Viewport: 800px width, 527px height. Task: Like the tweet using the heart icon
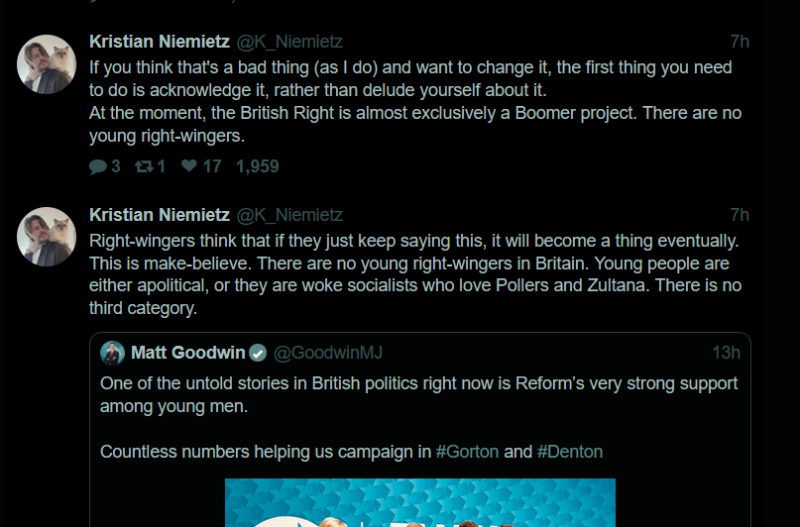tap(189, 167)
